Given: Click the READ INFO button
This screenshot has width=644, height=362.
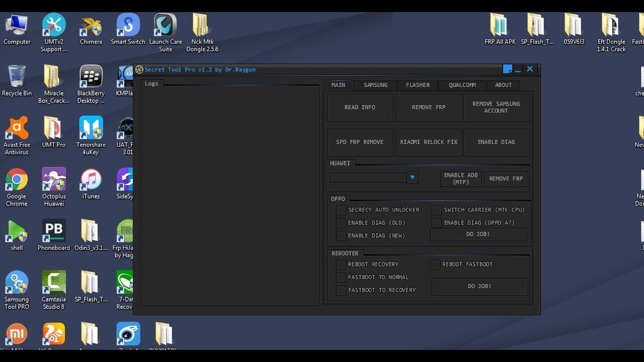Looking at the screenshot, I should (360, 108).
